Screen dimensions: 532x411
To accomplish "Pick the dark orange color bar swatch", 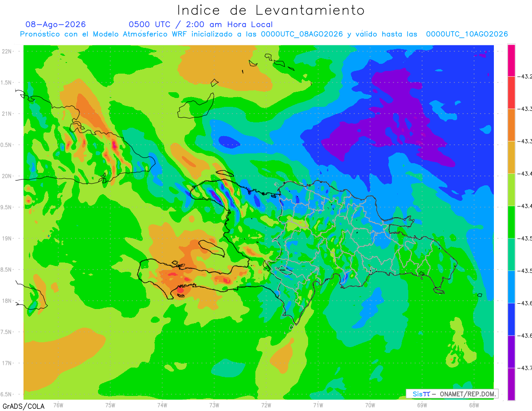I will click(511, 125).
